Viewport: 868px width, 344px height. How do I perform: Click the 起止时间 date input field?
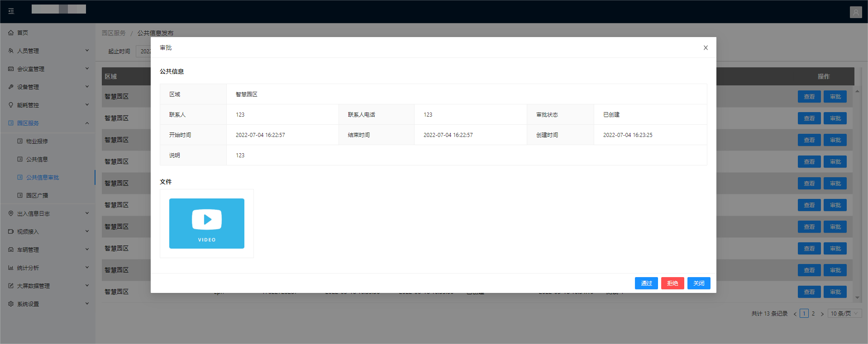pos(144,51)
